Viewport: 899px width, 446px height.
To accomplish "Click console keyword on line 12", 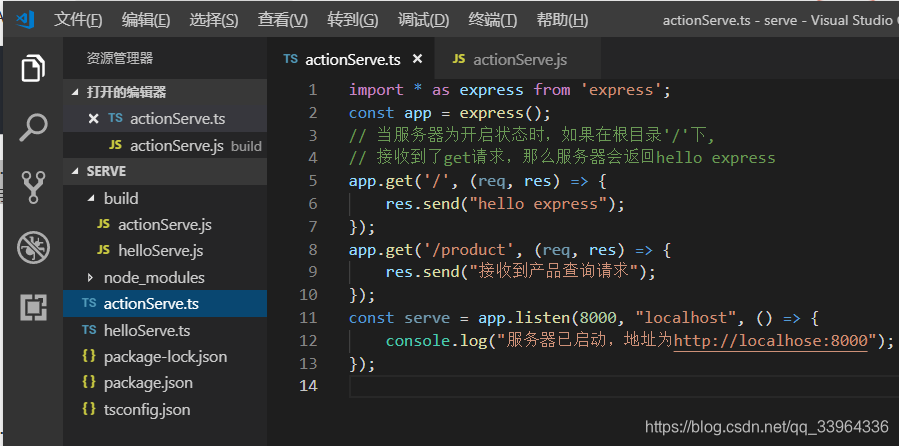I will 418,341.
